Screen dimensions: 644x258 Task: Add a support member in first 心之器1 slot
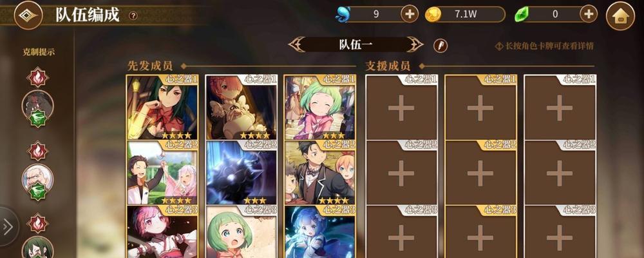(x=402, y=107)
